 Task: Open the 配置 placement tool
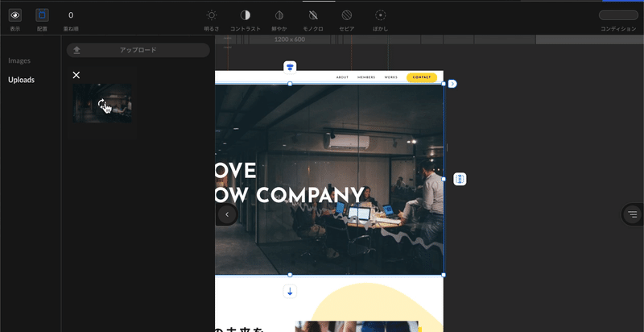click(x=42, y=15)
